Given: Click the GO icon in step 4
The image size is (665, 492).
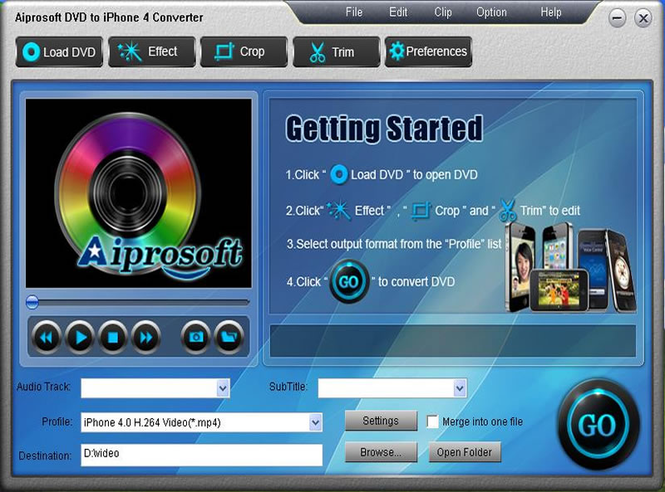Looking at the screenshot, I should 349,282.
